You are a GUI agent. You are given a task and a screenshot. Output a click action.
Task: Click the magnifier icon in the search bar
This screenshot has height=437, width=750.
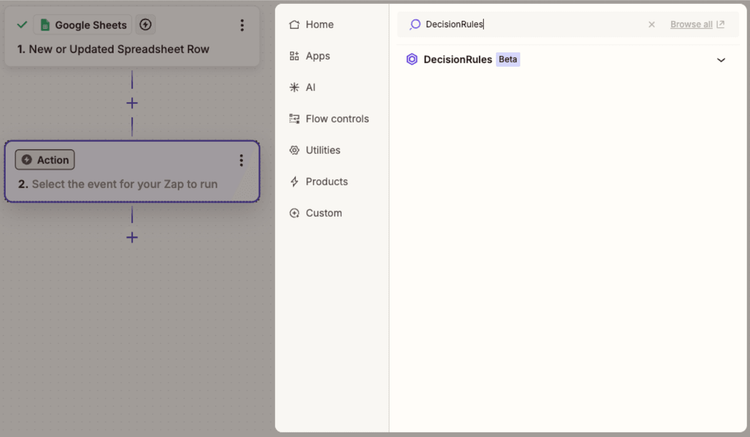coord(415,24)
